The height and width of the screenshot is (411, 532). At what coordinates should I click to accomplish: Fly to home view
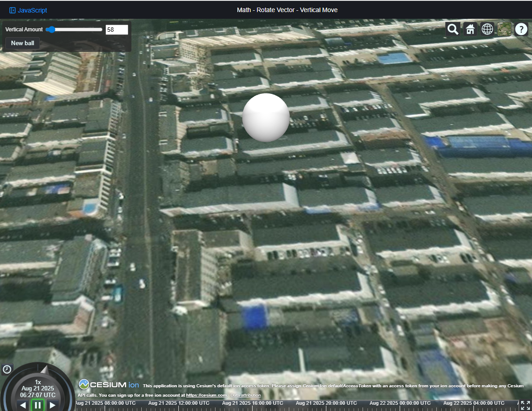pos(470,29)
